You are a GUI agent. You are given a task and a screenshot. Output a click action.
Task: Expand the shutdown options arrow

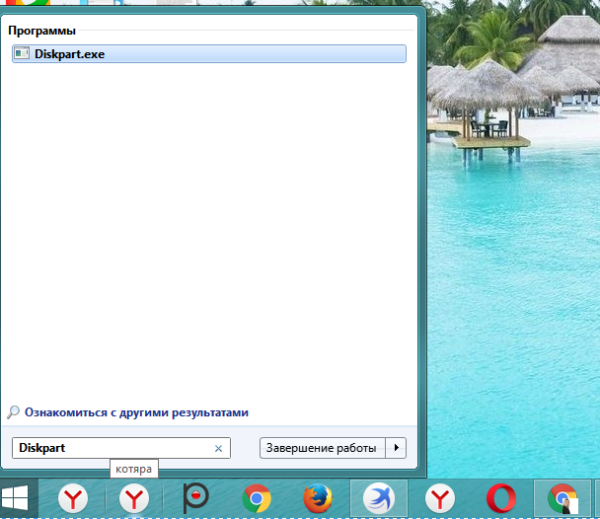396,448
